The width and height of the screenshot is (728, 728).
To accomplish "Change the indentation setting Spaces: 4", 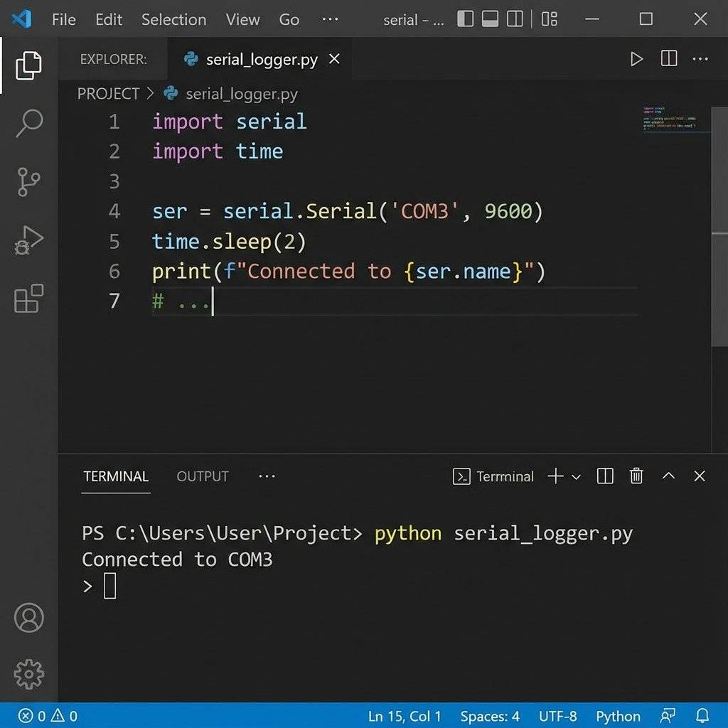I will (x=490, y=716).
